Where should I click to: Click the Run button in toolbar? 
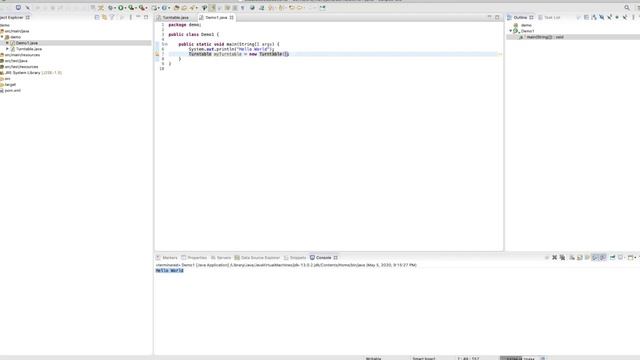[x=121, y=7]
